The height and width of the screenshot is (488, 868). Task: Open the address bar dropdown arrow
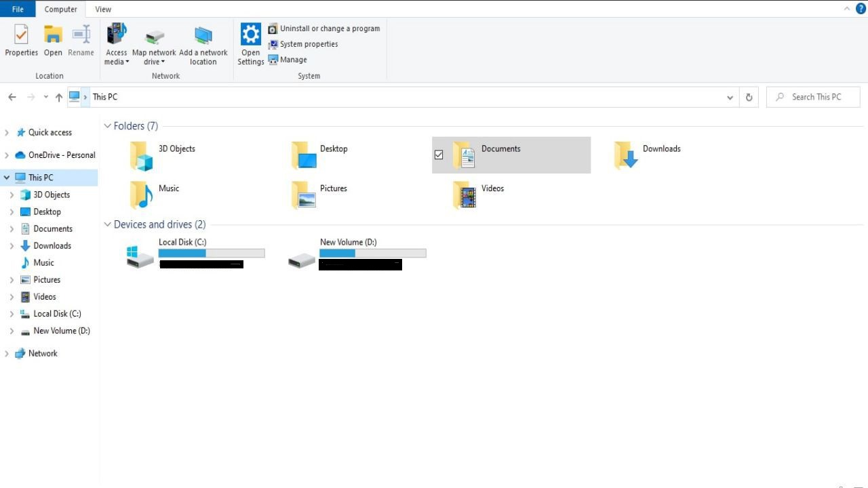(730, 97)
